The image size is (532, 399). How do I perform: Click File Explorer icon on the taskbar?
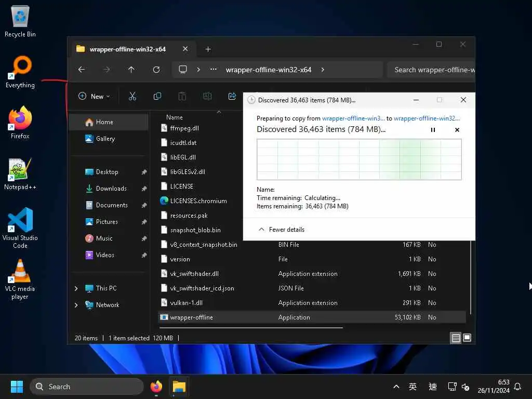click(x=179, y=387)
